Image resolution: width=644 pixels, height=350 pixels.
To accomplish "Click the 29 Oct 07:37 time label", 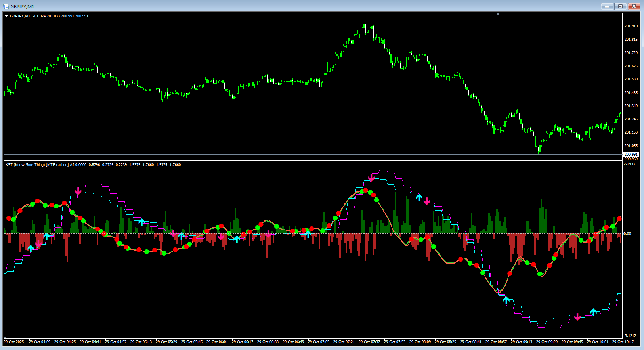I will point(369,342).
